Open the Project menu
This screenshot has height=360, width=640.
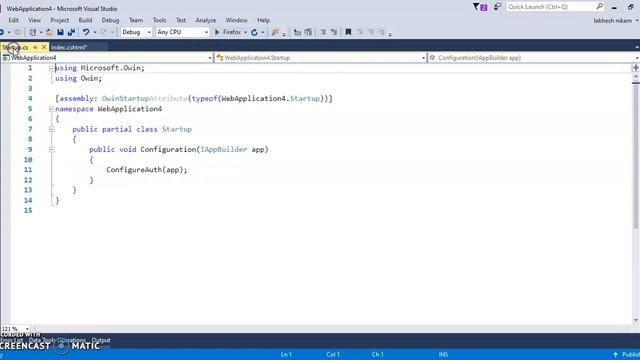[60, 20]
